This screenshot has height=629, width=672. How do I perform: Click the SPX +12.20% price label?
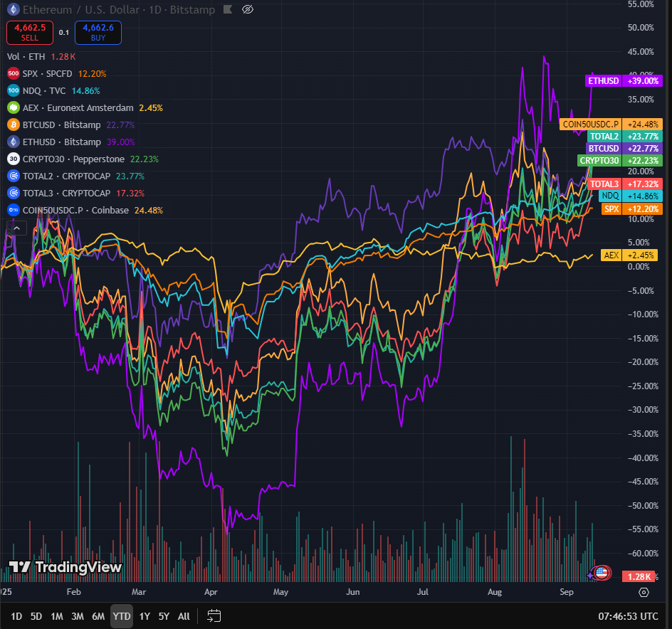coord(631,209)
